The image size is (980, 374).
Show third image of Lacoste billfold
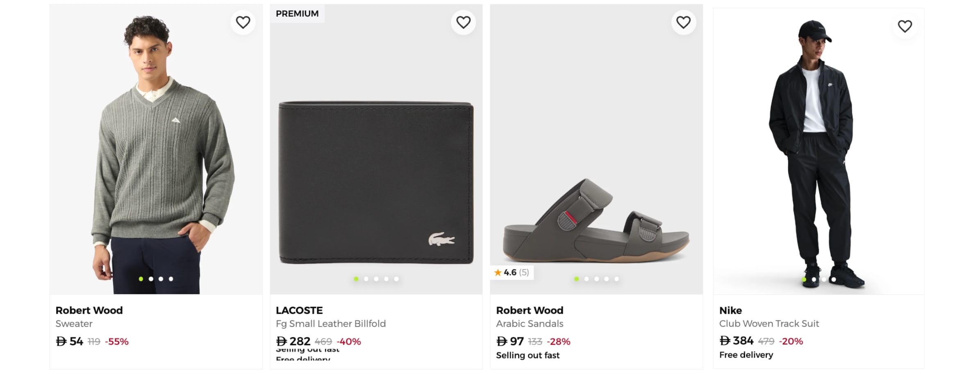click(x=376, y=279)
